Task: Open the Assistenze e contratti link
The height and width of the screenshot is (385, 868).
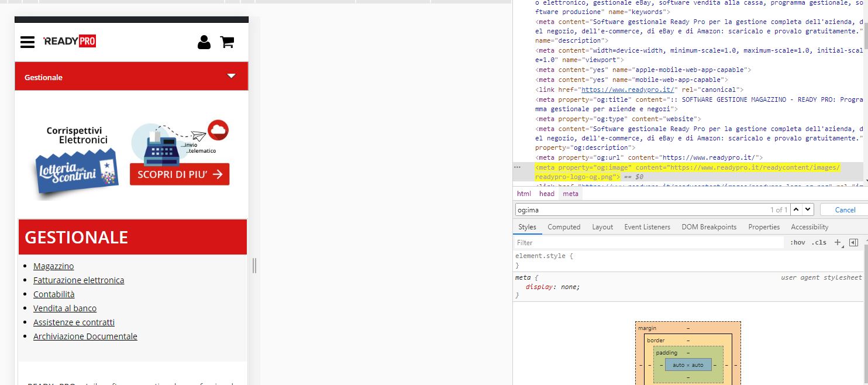Action: [x=74, y=322]
